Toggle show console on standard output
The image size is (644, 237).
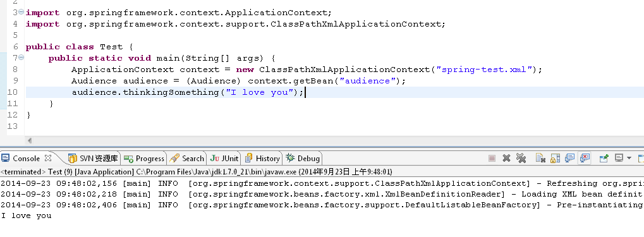point(569,158)
